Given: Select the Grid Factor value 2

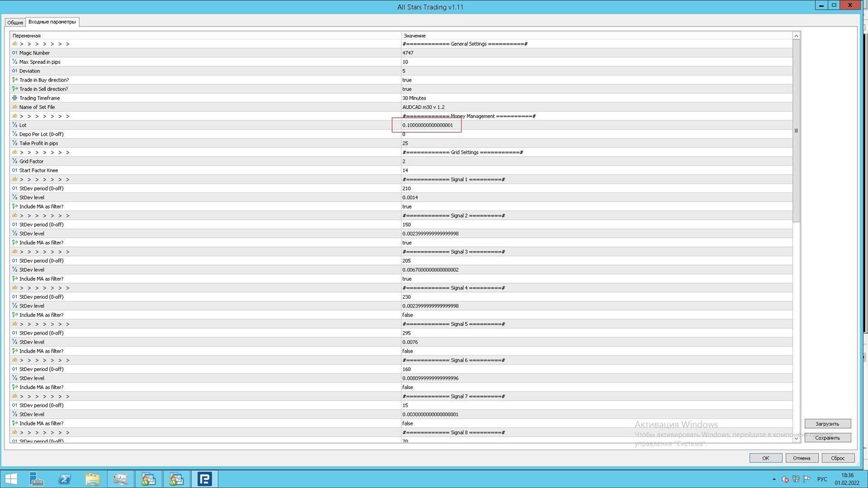Looking at the screenshot, I should click(404, 162).
